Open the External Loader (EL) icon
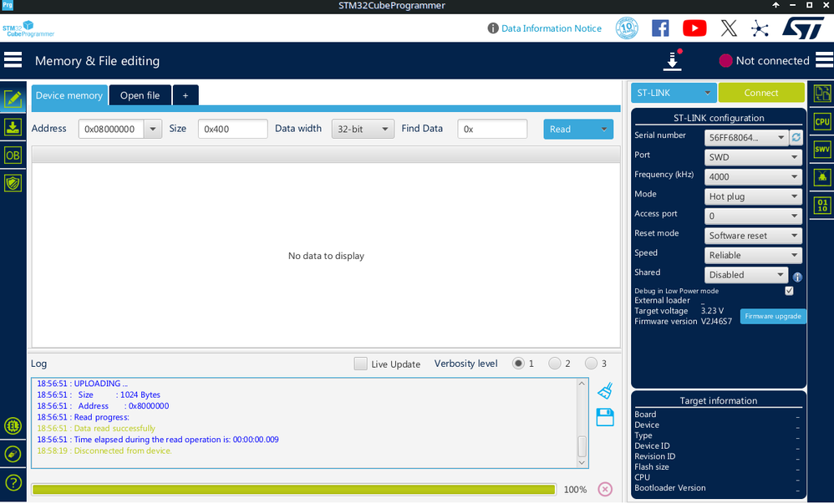 tap(13, 425)
